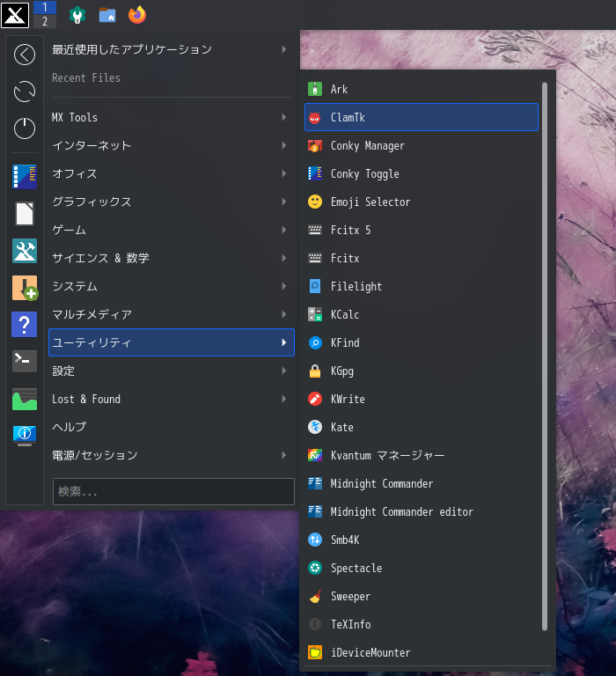Click the package installer download icon
This screenshot has height=676, width=616.
coord(25,288)
